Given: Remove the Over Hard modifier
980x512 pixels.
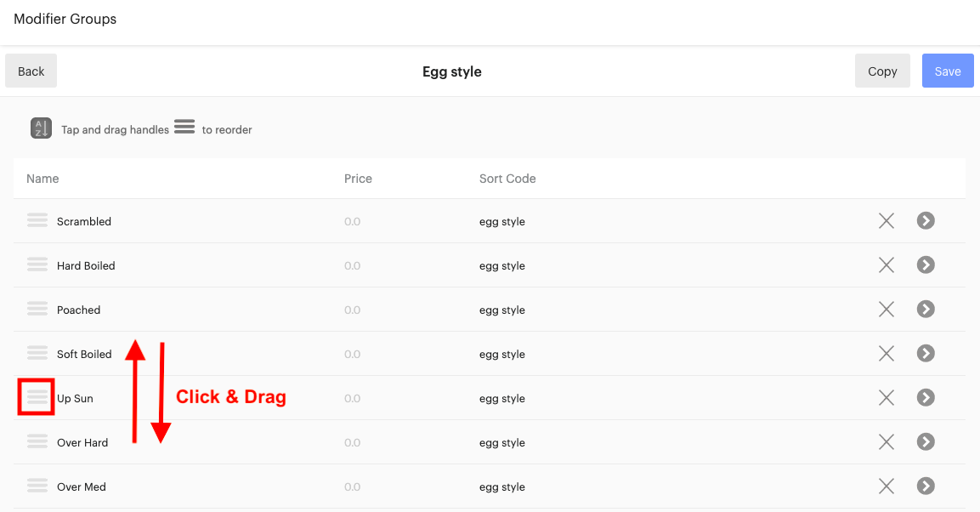Looking at the screenshot, I should (x=887, y=442).
